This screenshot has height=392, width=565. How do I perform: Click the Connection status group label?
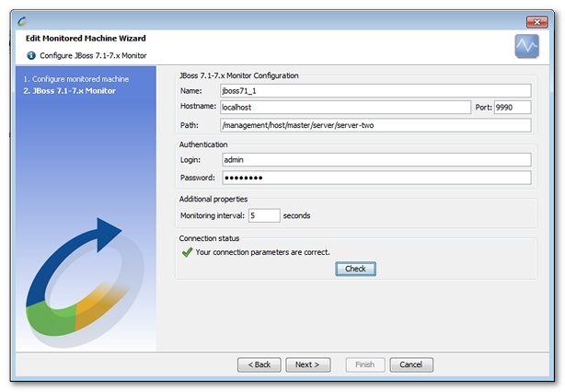click(210, 238)
